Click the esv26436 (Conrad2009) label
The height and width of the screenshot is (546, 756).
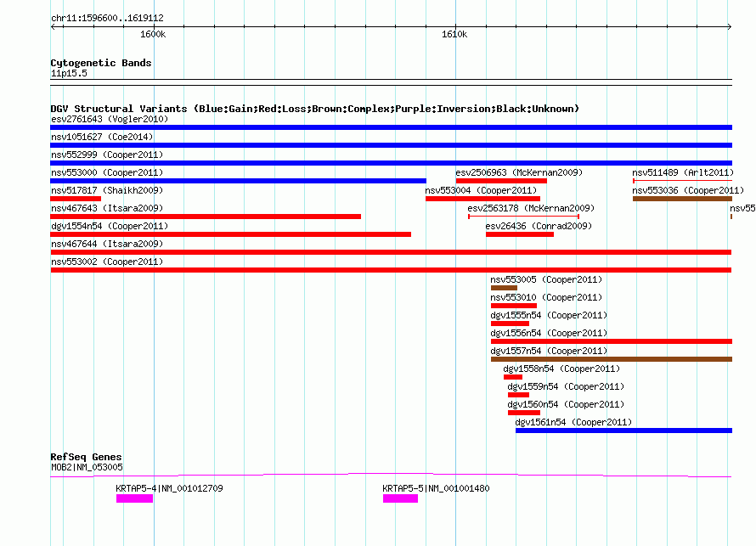(x=539, y=226)
